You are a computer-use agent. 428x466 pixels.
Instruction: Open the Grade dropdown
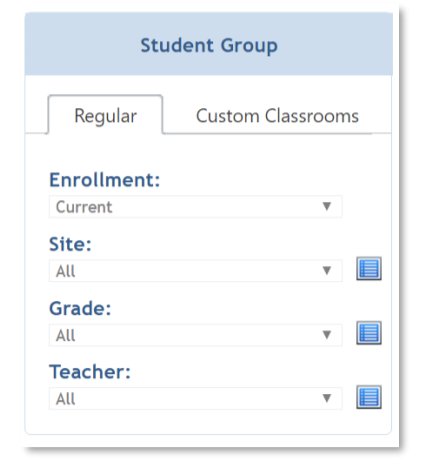click(196, 335)
